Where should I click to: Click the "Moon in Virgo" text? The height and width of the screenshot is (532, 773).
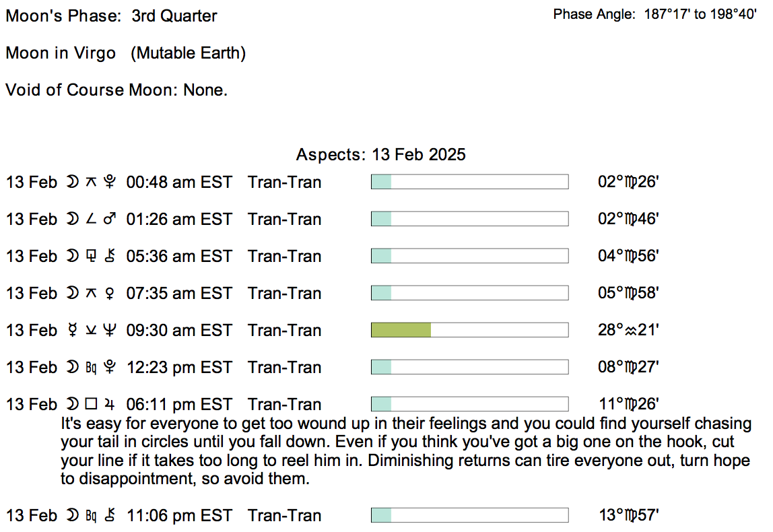(x=61, y=53)
